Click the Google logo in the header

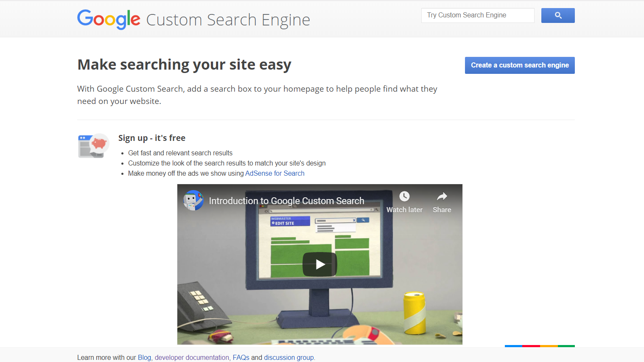coord(109,20)
